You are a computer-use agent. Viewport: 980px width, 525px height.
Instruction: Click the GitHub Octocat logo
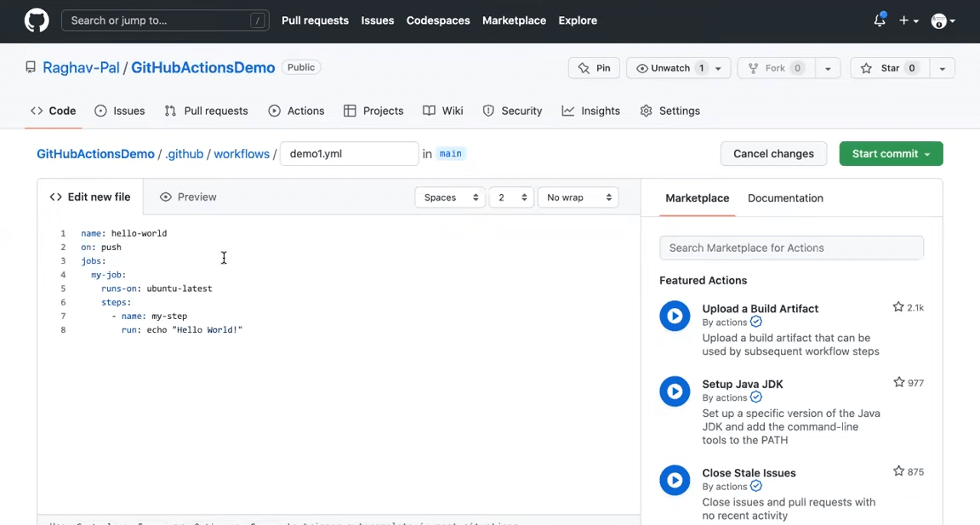tap(37, 20)
